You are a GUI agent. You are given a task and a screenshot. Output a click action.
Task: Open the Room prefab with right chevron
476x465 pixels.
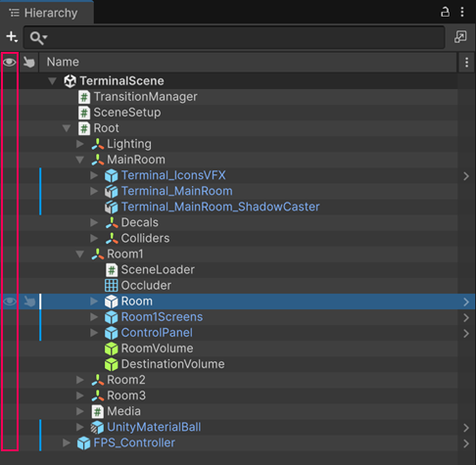pyautogui.click(x=466, y=302)
